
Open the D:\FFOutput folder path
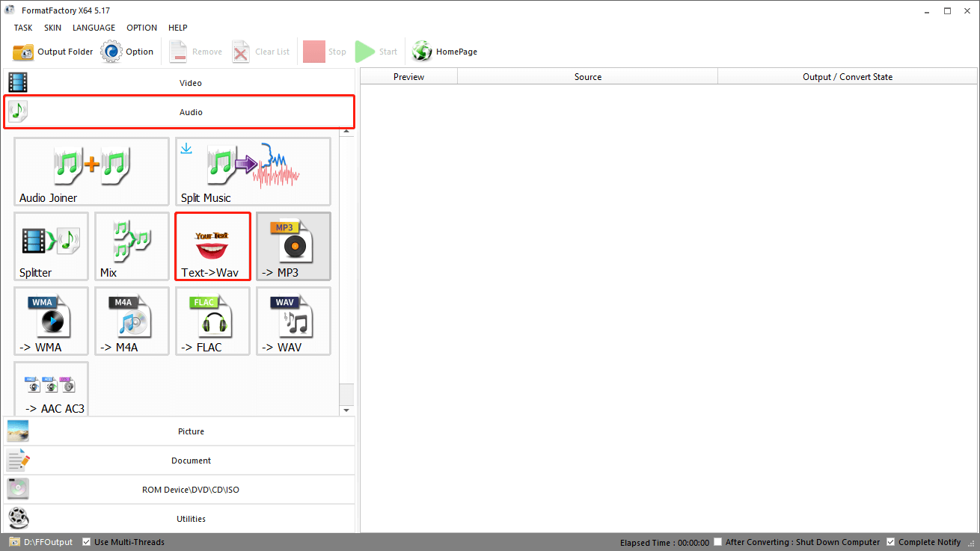(x=41, y=542)
